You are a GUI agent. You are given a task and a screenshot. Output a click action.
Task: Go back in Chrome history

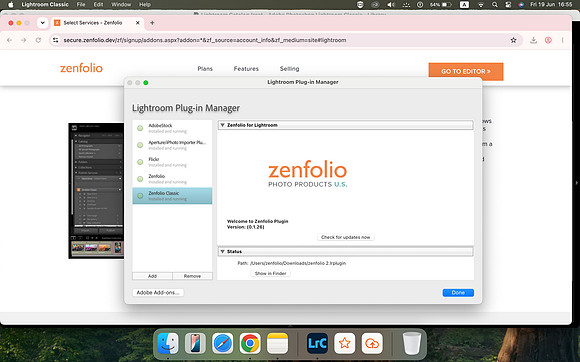pos(9,40)
